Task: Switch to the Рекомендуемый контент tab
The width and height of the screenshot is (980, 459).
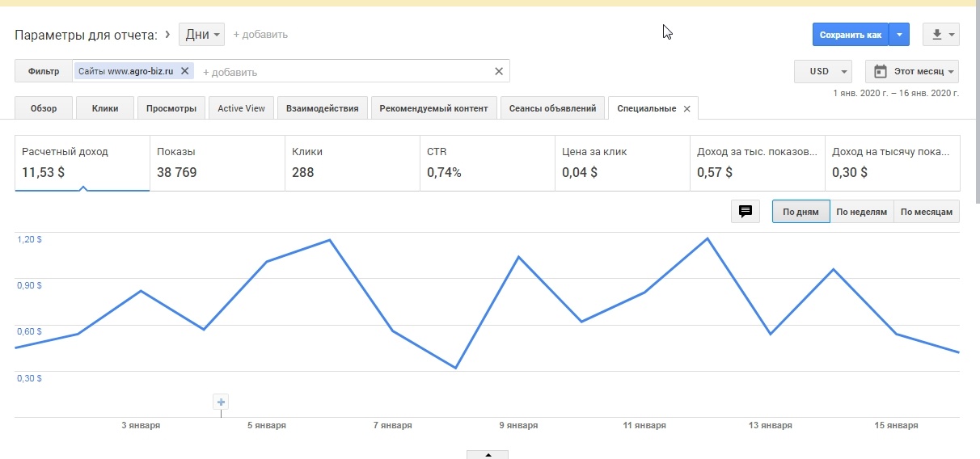Action: 433,108
